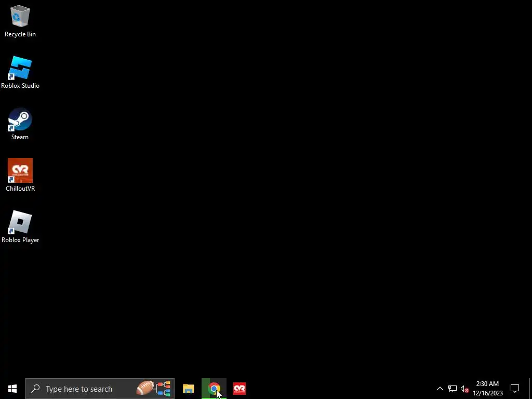The image size is (532, 399).
Task: Open the network status tray icon
Action: tap(453, 389)
